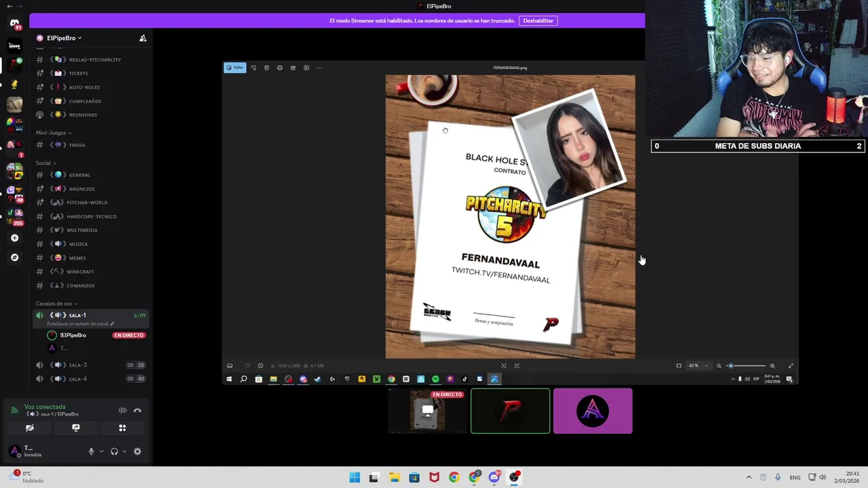Click share icon in photo viewer toolbar
Screen dimensions: 868x488
click(293, 68)
